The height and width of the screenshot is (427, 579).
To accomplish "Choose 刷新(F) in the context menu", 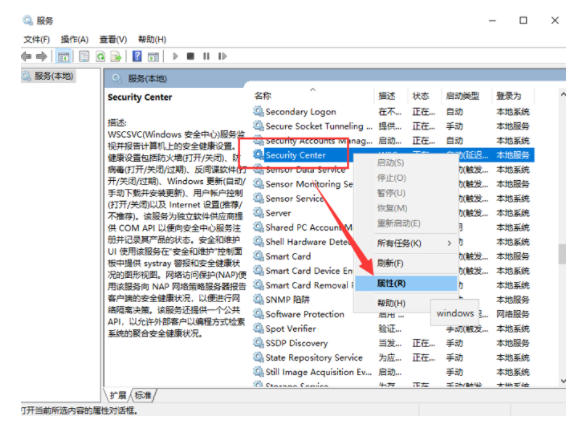I will point(406,263).
